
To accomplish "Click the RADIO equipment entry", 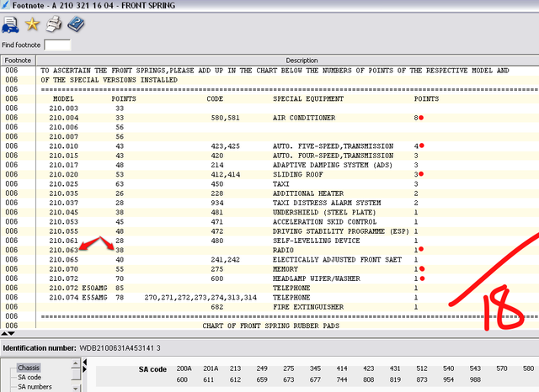I will pos(283,250).
